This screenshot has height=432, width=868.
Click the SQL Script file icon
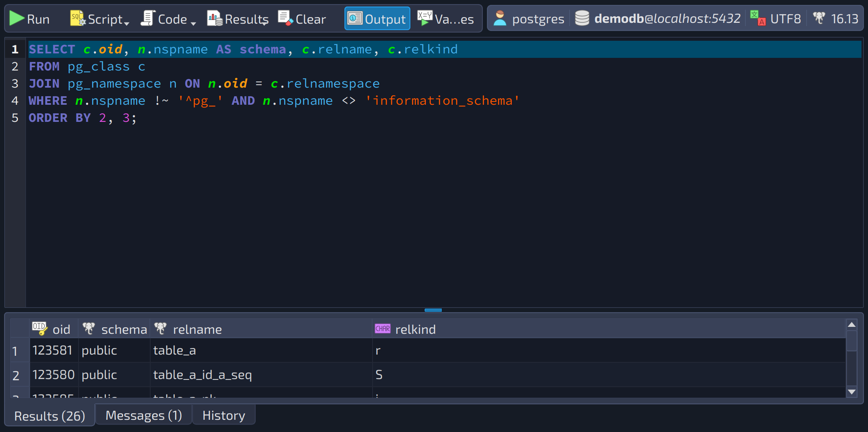click(x=77, y=18)
